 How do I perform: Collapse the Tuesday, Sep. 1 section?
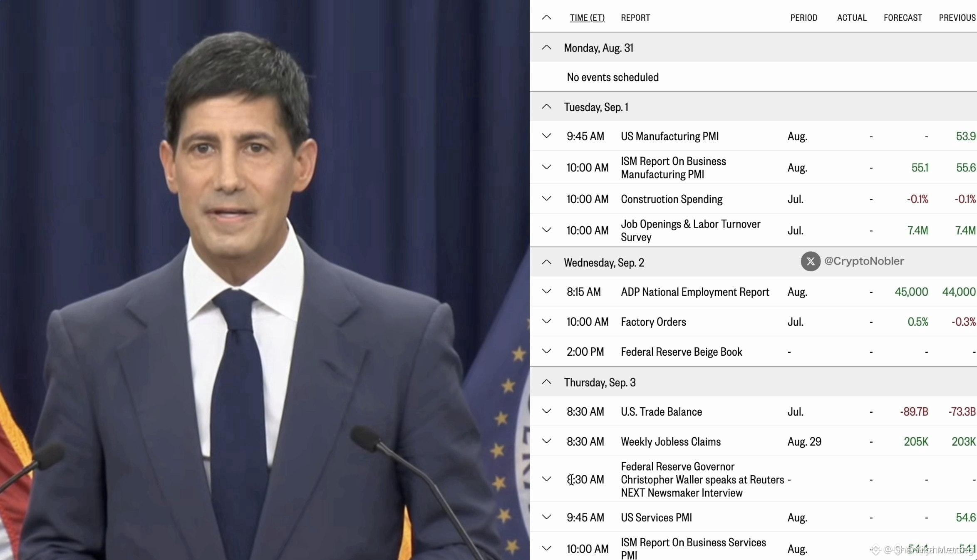(546, 107)
